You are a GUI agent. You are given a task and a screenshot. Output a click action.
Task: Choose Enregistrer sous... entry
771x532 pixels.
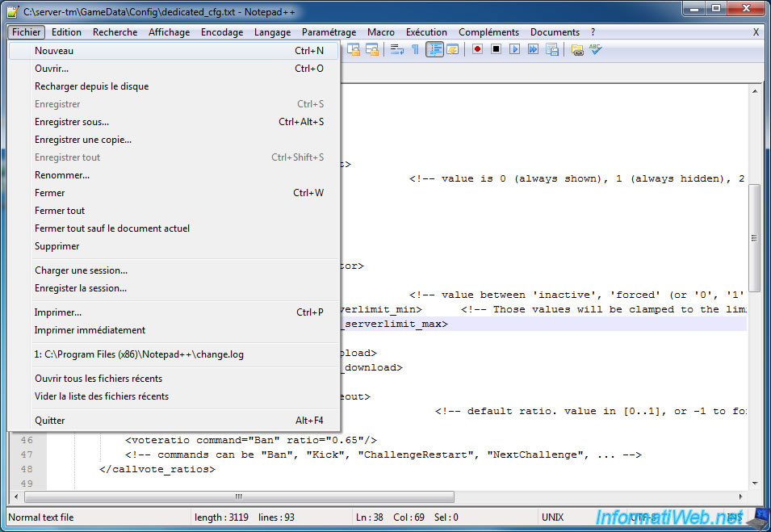pos(174,121)
